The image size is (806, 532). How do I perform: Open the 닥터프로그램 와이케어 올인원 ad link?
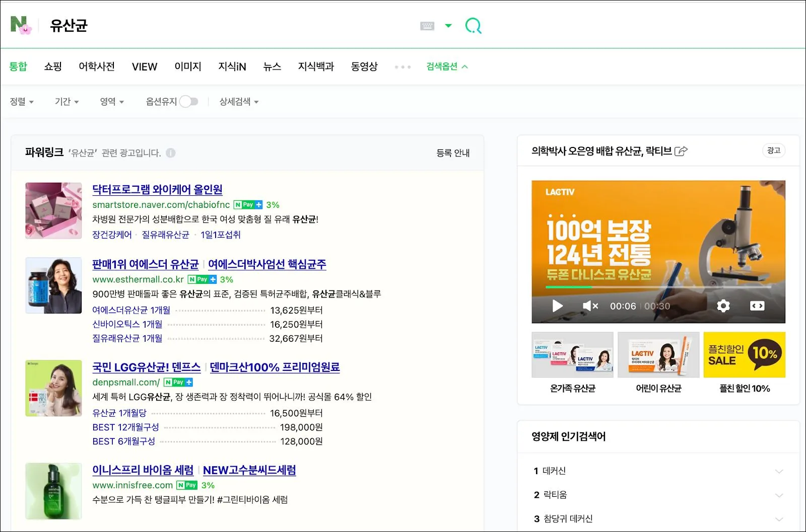pos(157,190)
